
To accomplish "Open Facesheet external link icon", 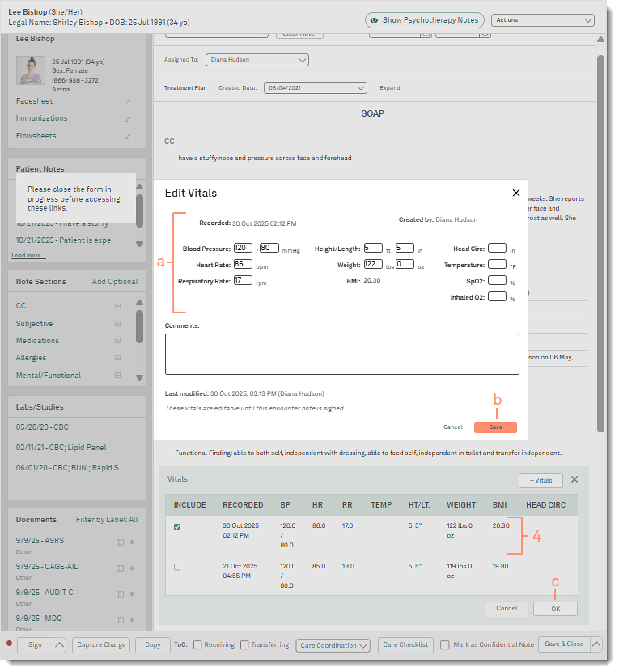I will 127,102.
